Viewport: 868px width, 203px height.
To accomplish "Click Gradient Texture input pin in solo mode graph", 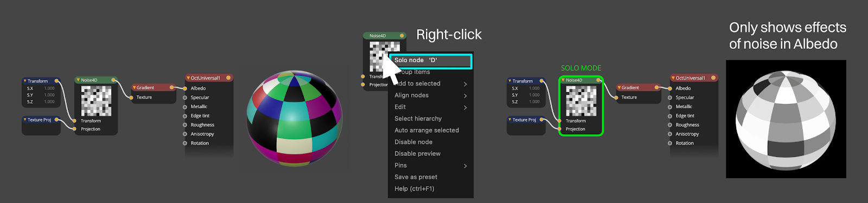I will click(x=616, y=97).
